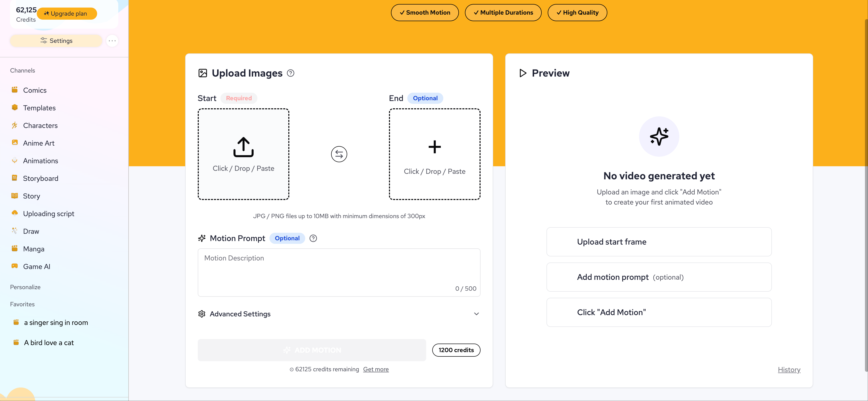Screen dimensions: 868x401
Task: Click the sparkle icon in Preview panel
Action: 659,137
